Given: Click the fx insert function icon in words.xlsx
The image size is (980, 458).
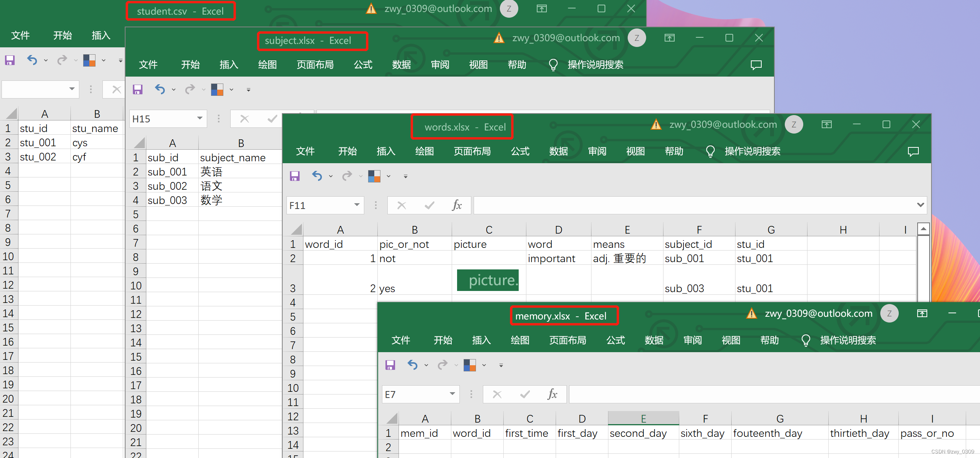Looking at the screenshot, I should pos(457,205).
